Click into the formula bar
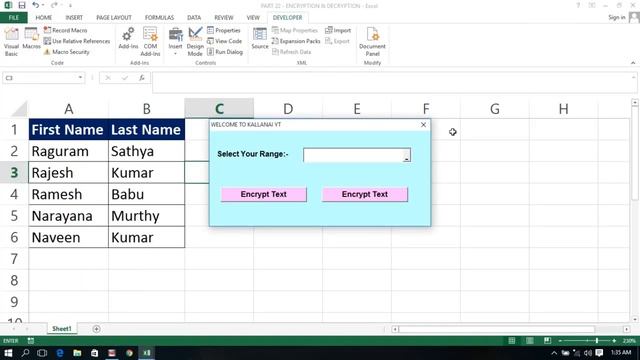Viewport: 640px width, 360px height. 392,82
